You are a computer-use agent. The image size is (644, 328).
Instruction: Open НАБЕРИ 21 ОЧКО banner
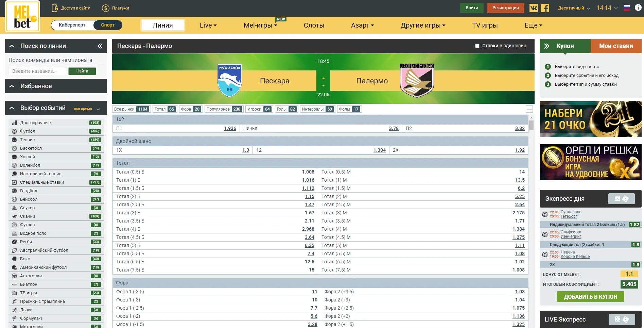591,119
